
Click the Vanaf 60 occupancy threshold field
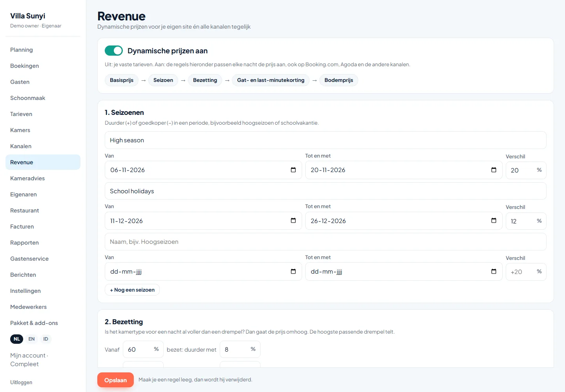(x=143, y=349)
